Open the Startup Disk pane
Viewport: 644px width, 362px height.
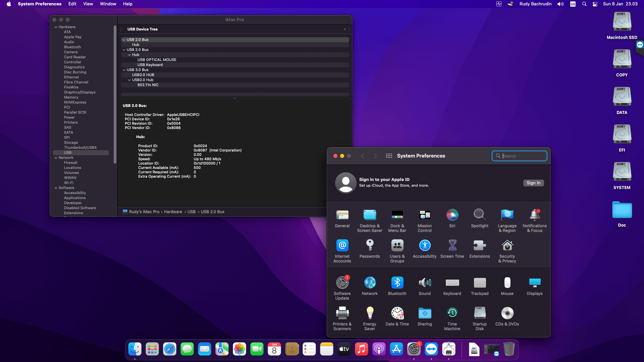click(480, 313)
